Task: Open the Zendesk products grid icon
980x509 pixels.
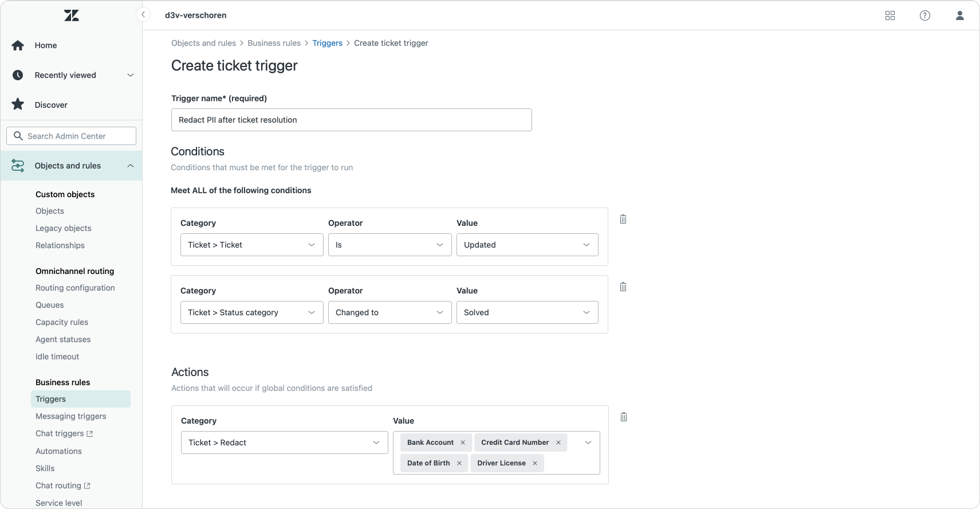Action: click(x=890, y=15)
